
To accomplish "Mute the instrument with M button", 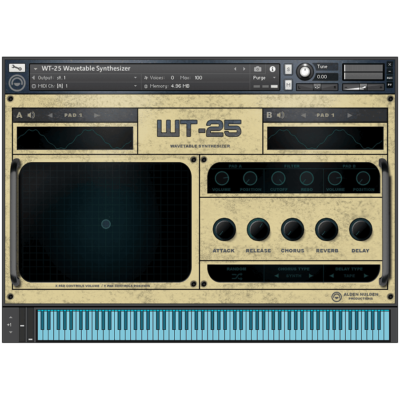I will click(x=288, y=85).
